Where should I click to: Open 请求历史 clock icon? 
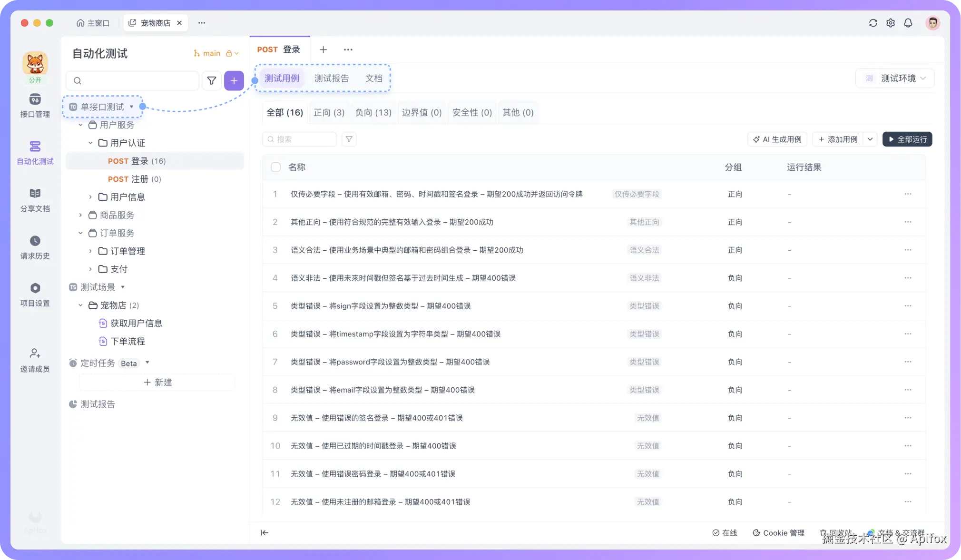point(35,241)
